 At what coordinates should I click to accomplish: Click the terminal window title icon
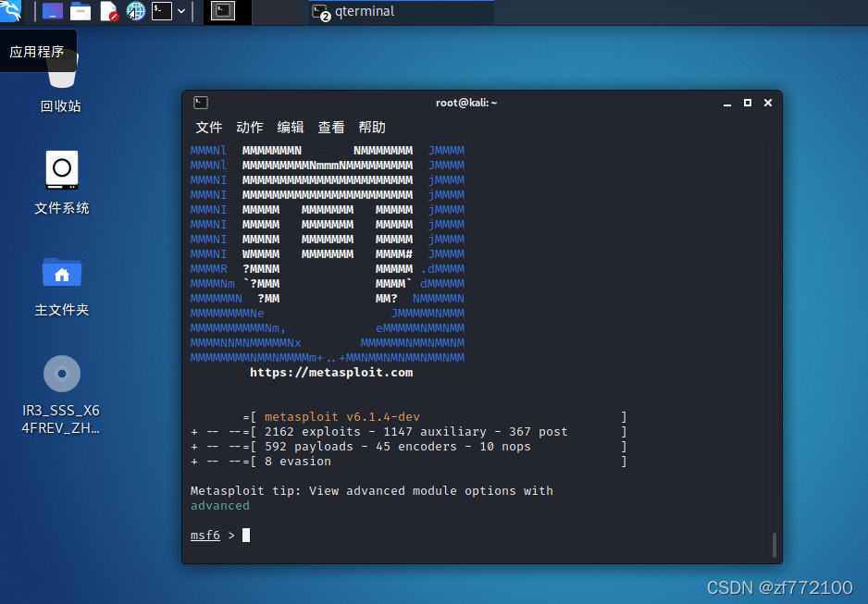point(201,103)
